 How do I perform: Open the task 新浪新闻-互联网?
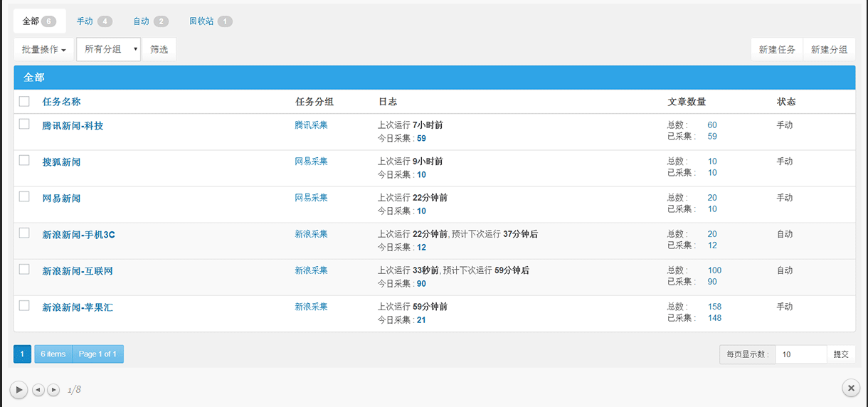click(78, 271)
